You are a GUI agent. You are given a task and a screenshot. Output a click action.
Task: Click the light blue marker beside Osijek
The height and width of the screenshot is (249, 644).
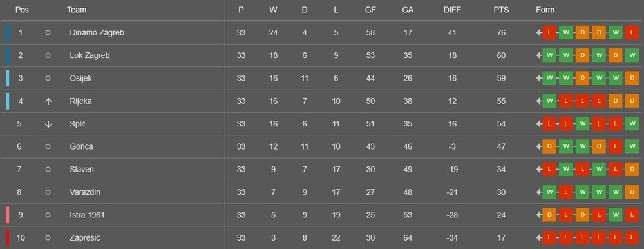pyautogui.click(x=8, y=78)
